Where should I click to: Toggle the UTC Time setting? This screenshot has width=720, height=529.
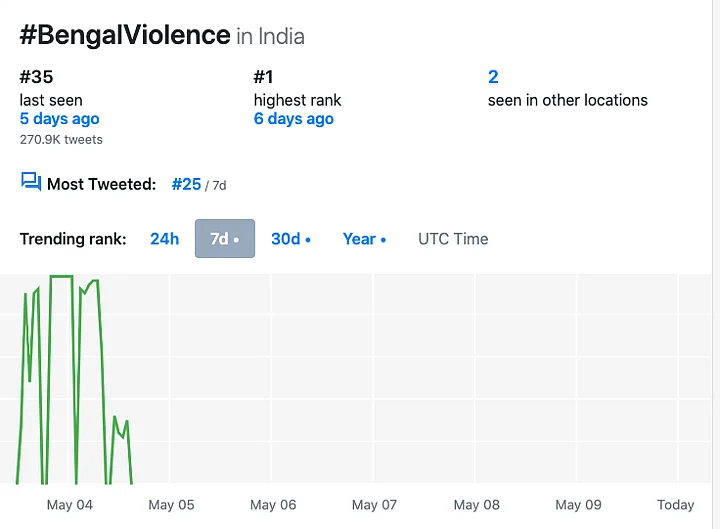click(453, 239)
